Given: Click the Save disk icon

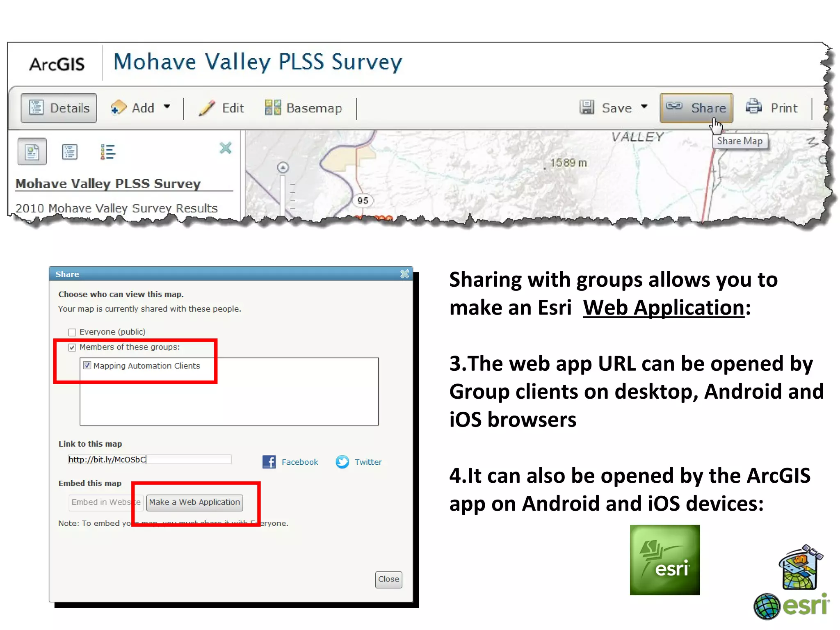Looking at the screenshot, I should click(x=587, y=107).
